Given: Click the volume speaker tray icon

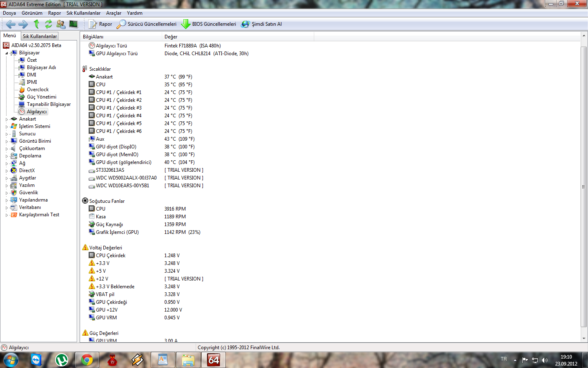Looking at the screenshot, I should 545,360.
